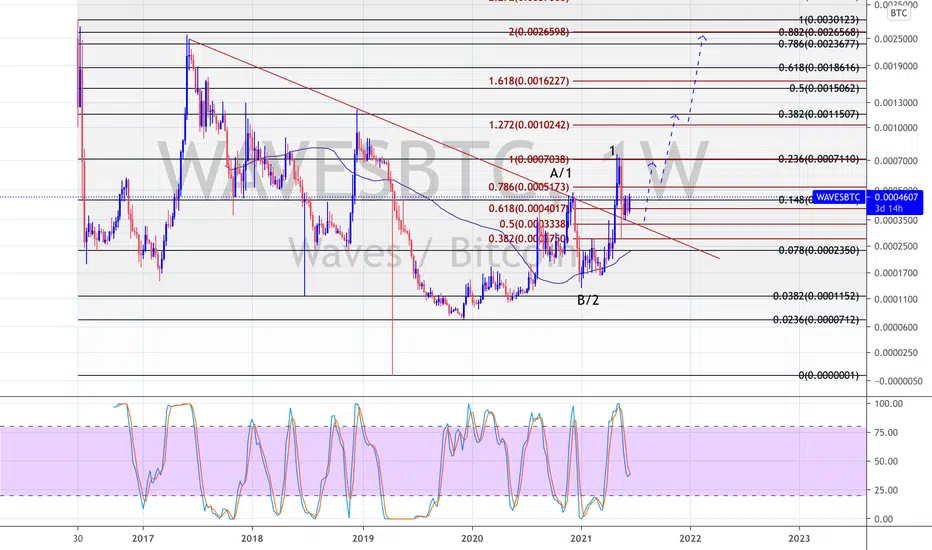
Task: Select the wave 1 label above the 2021 peak
Action: 612,151
